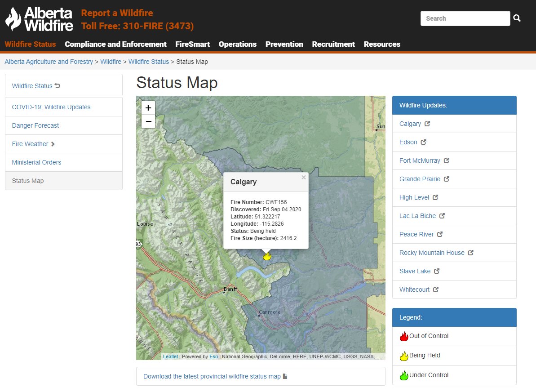Click external link icon beside Peace River
Viewport: 536px width, 392px height.
(x=440, y=234)
